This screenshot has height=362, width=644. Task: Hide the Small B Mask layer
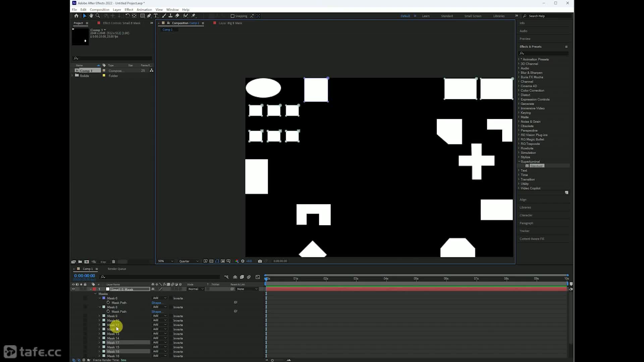pyautogui.click(x=73, y=289)
